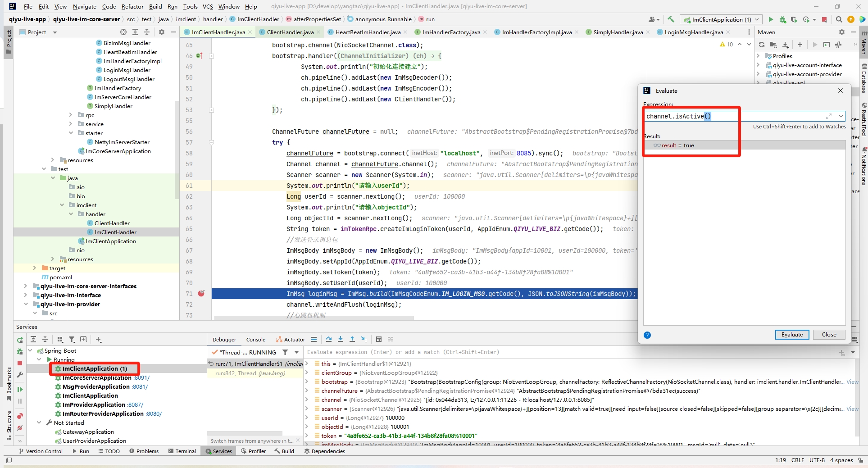
Task: Build project with the hammer icon
Action: point(671,19)
